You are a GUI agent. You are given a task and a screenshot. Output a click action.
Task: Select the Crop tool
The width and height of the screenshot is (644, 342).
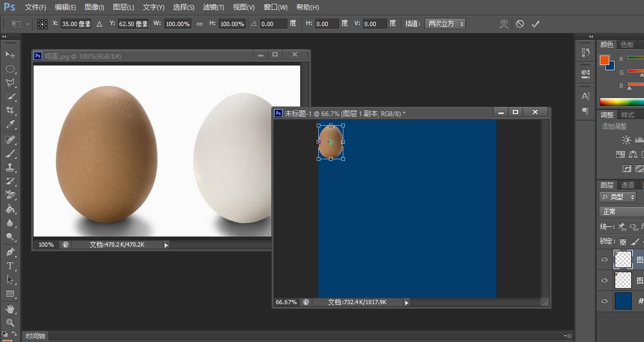(x=10, y=110)
